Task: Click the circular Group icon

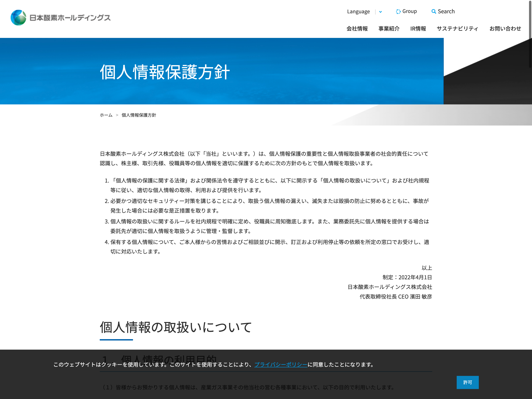Action: point(398,11)
